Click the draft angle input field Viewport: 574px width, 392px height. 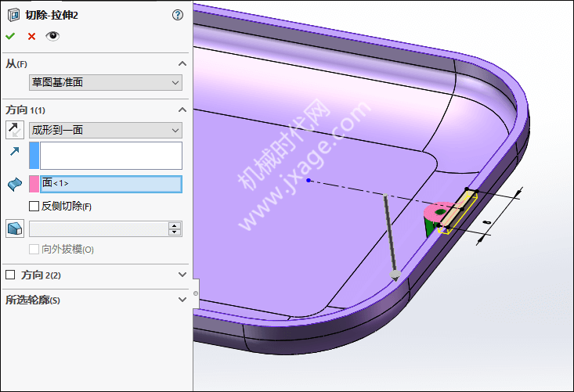pyautogui.click(x=99, y=229)
